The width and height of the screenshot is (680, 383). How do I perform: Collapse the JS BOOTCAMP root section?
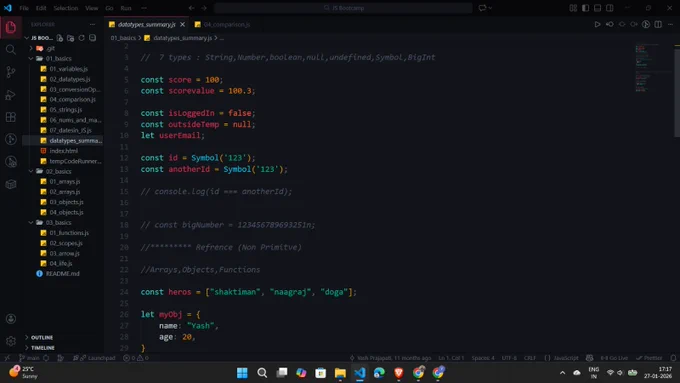tap(39, 38)
